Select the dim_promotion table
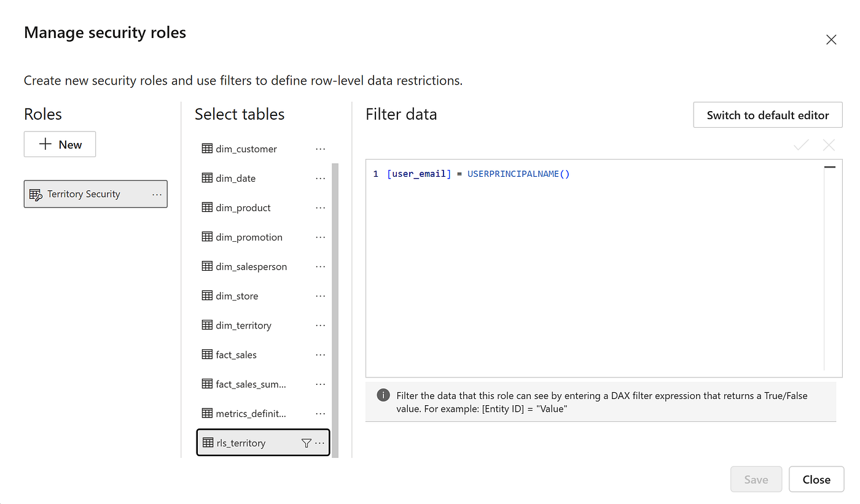This screenshot has height=504, width=860. point(249,237)
